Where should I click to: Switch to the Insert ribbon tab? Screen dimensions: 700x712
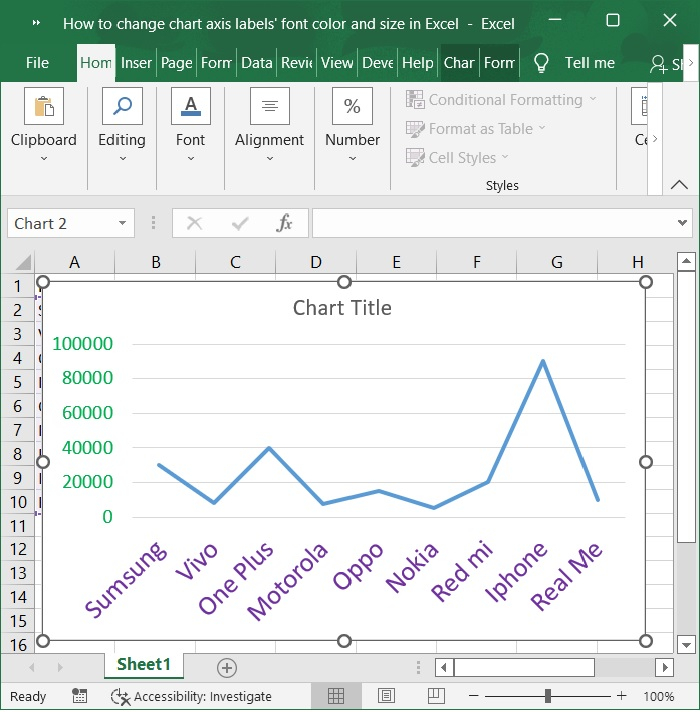[x=136, y=63]
